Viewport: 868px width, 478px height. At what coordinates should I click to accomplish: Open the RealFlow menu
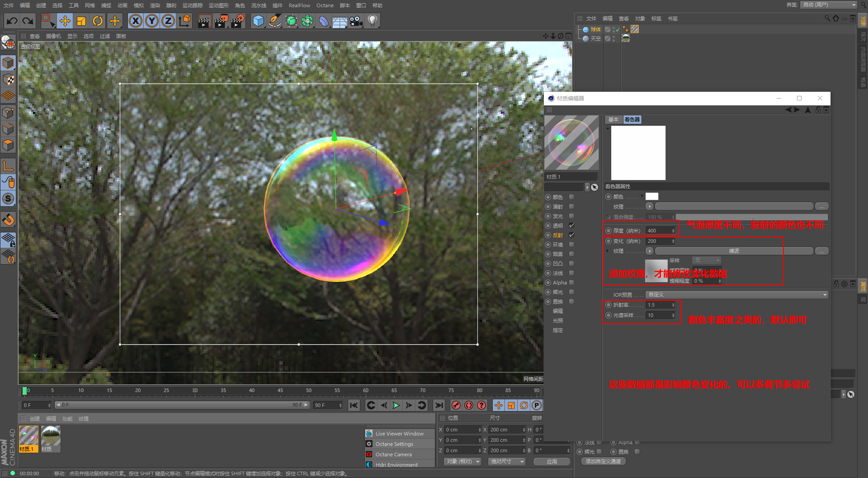(299, 5)
